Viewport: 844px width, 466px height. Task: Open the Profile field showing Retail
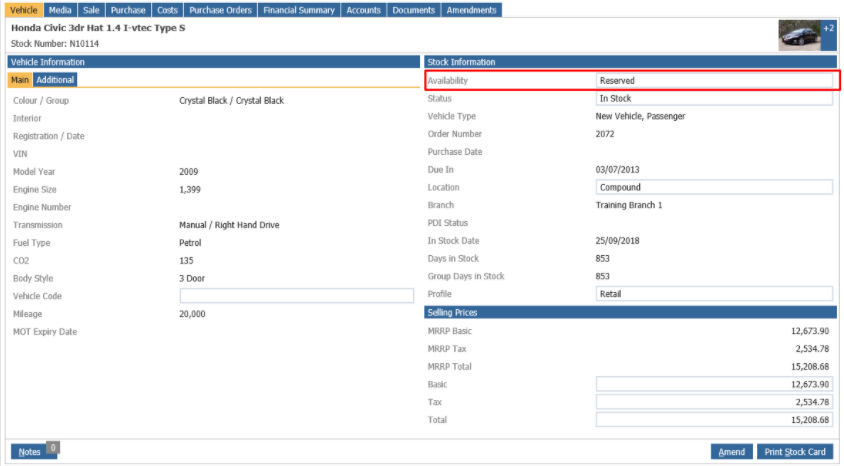point(714,294)
